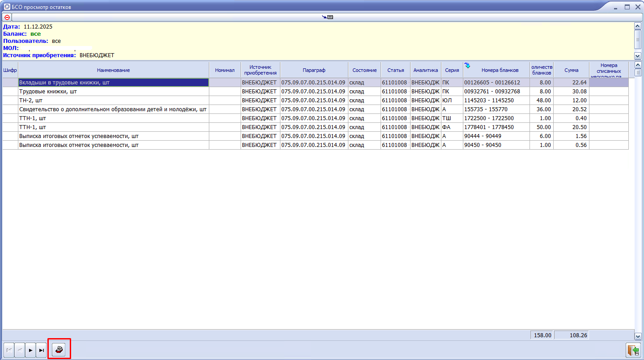Click the exit door icon at bottom right
The image size is (644, 360).
[x=633, y=350]
